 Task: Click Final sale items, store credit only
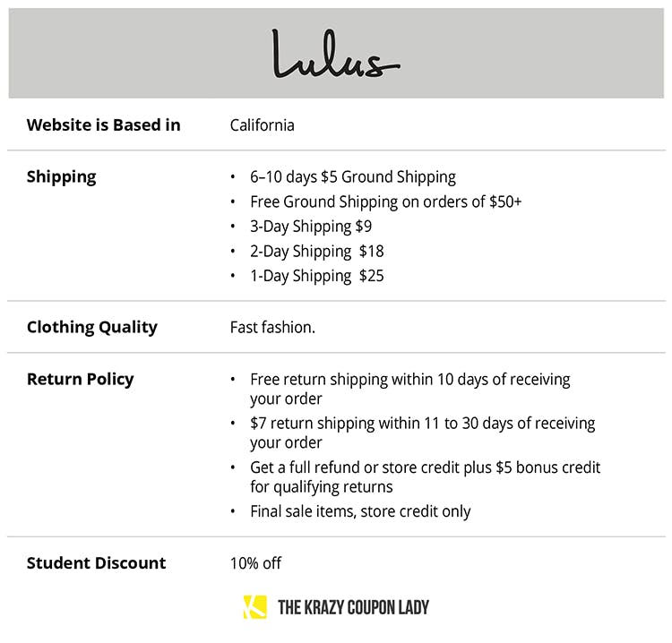click(x=360, y=511)
